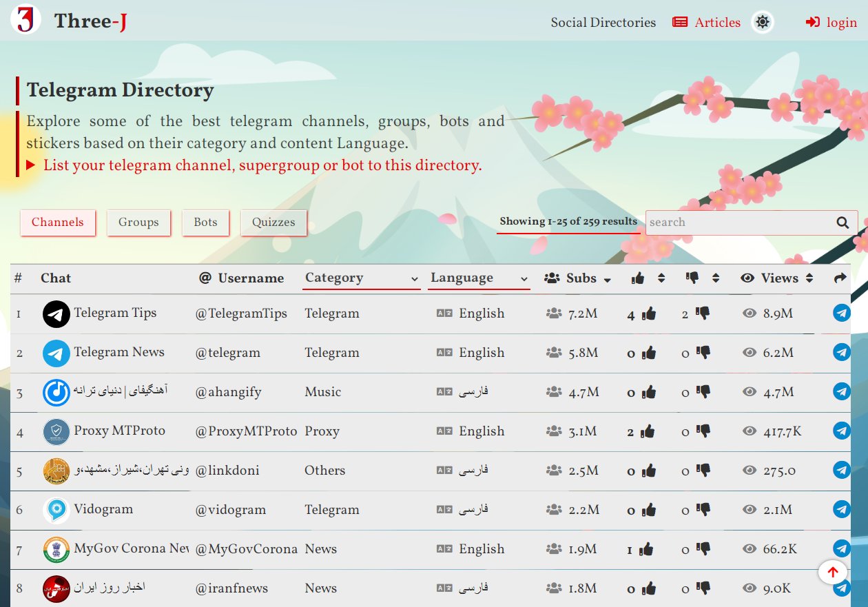This screenshot has width=868, height=607.
Task: Like the @linkdoni channel
Action: click(x=648, y=471)
